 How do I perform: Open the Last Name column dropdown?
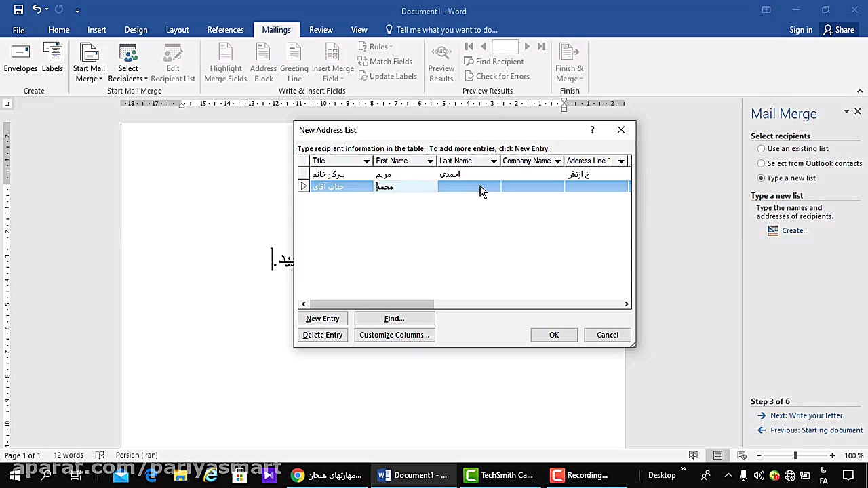click(x=494, y=161)
